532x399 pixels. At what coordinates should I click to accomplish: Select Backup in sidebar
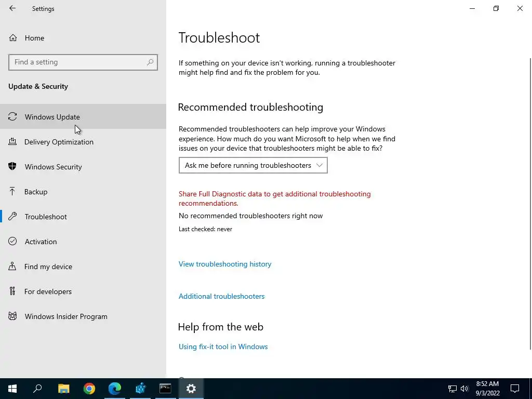[83, 191]
